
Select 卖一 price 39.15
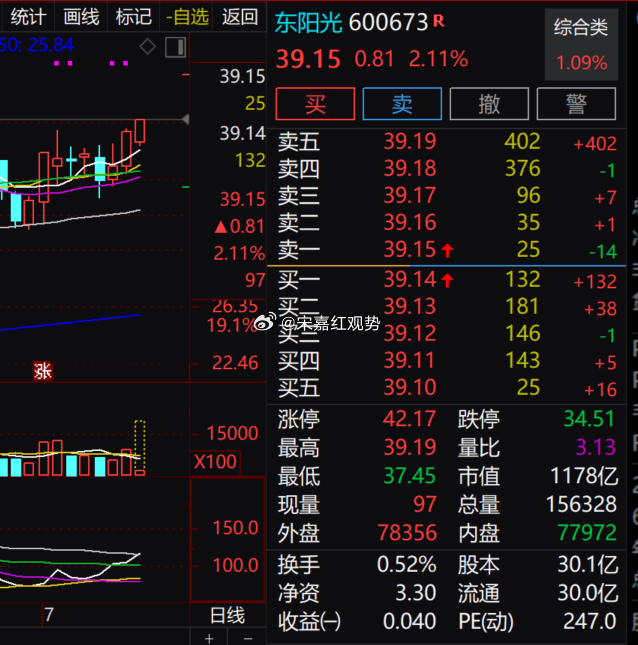(x=410, y=249)
